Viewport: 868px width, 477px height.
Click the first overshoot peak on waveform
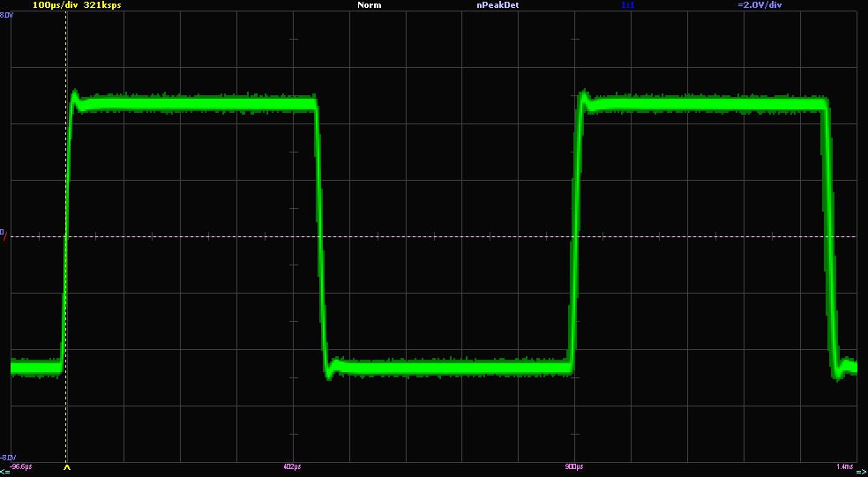(x=75, y=93)
